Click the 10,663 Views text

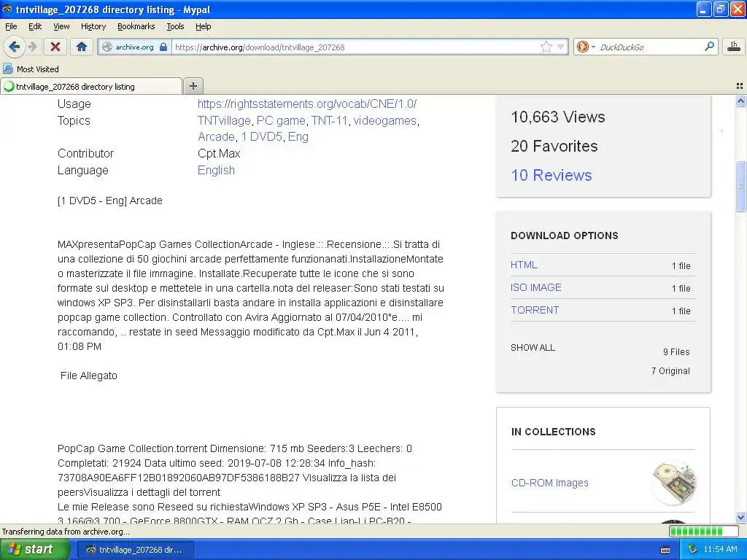[558, 117]
